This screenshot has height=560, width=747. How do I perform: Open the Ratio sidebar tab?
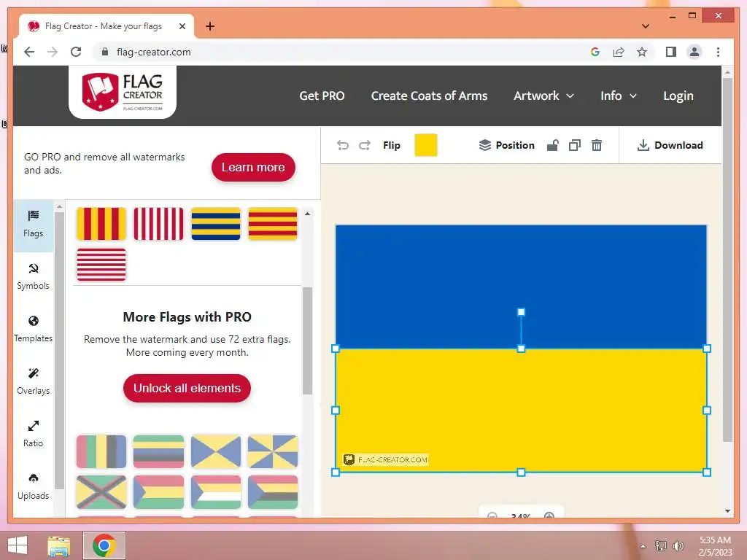coord(34,434)
